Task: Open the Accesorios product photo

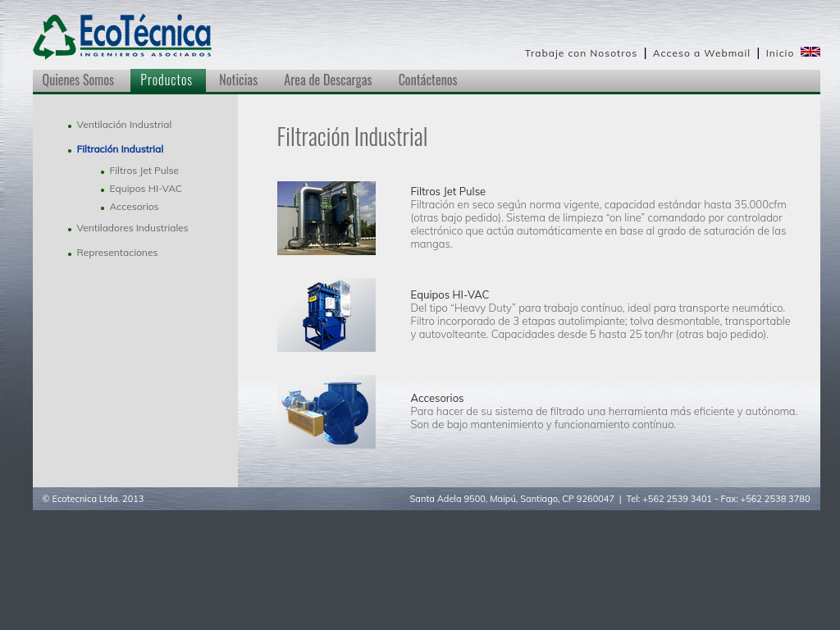Action: point(326,411)
